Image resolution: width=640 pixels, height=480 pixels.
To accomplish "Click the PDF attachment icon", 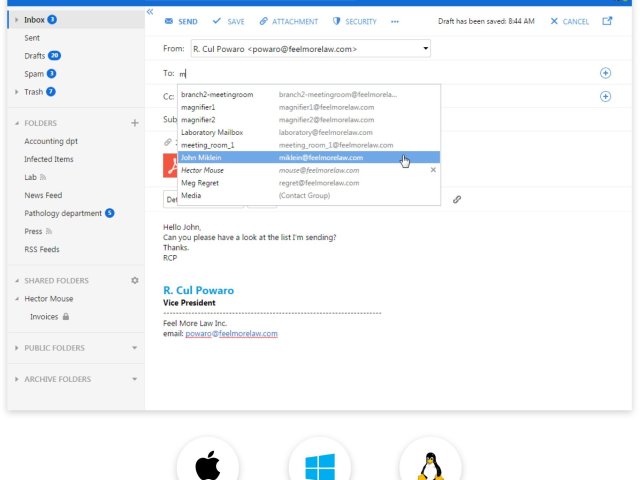I will (170, 165).
